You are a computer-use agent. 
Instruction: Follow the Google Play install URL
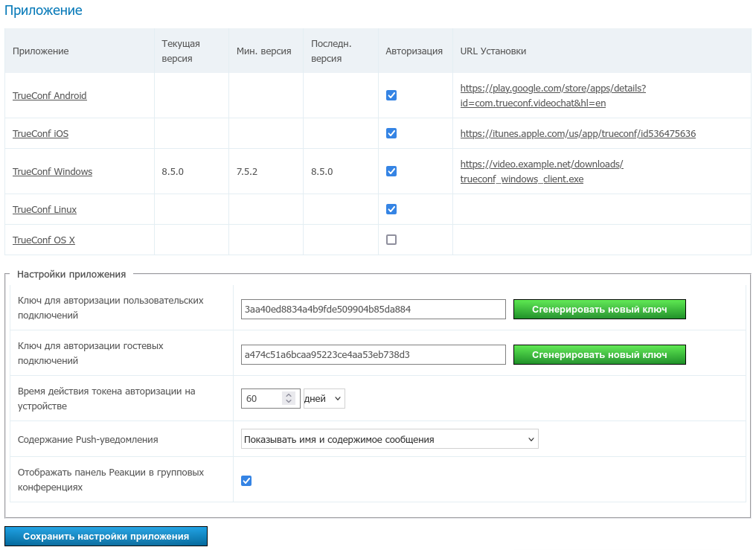tap(553, 95)
